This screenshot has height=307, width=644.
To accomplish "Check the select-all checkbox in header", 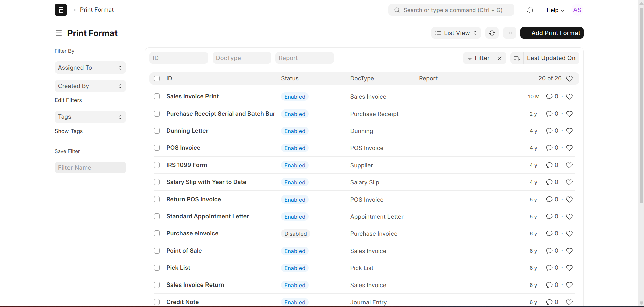I will click(157, 79).
